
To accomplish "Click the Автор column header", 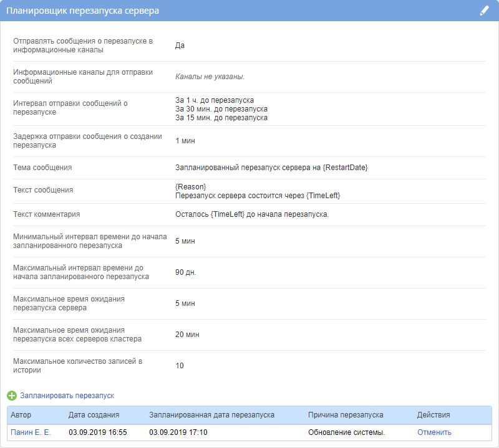I will click(21, 415).
